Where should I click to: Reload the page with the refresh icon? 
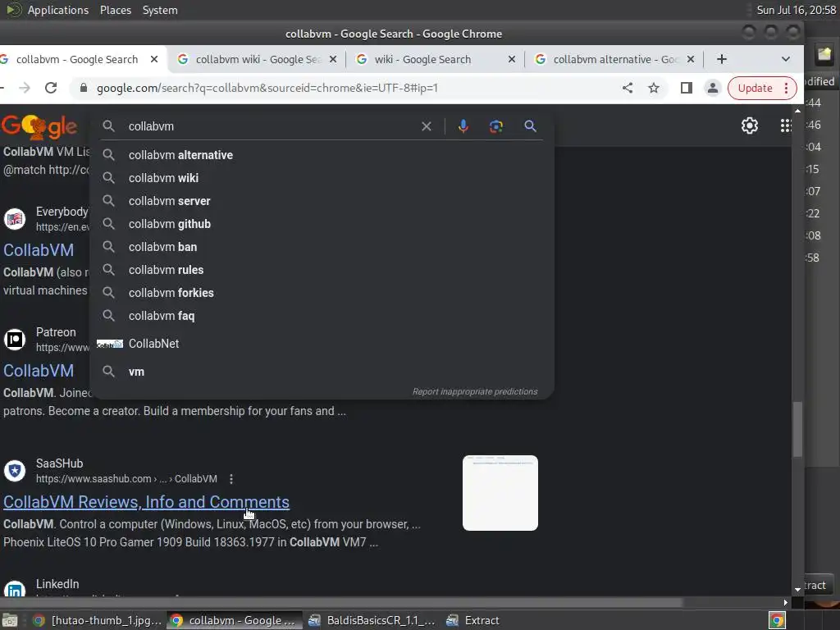coord(51,88)
